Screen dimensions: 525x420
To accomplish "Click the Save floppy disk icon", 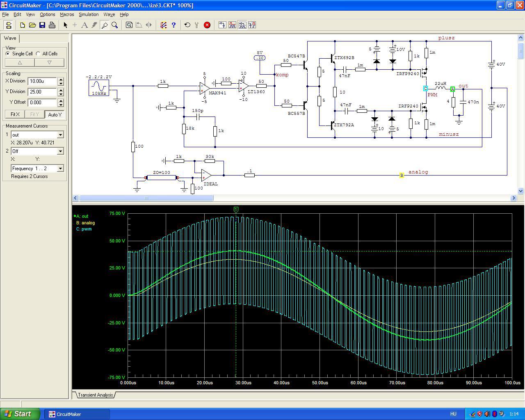I will tap(42, 25).
